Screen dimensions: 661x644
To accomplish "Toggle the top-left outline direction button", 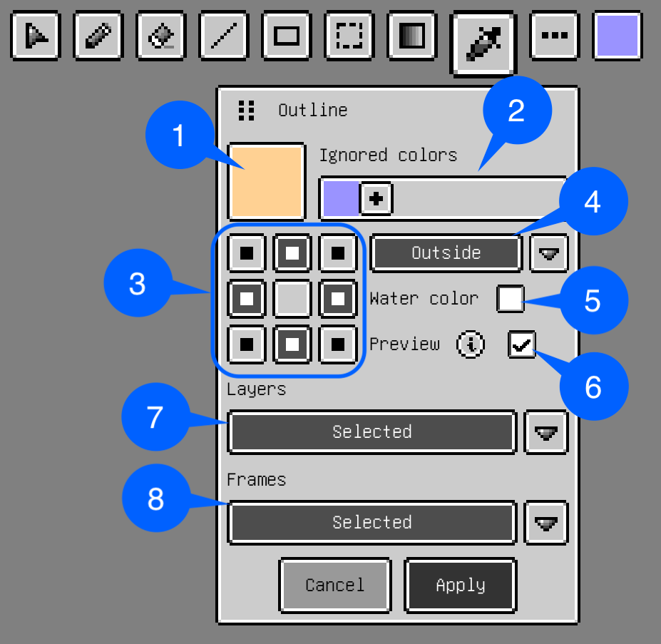I will pyautogui.click(x=247, y=253).
